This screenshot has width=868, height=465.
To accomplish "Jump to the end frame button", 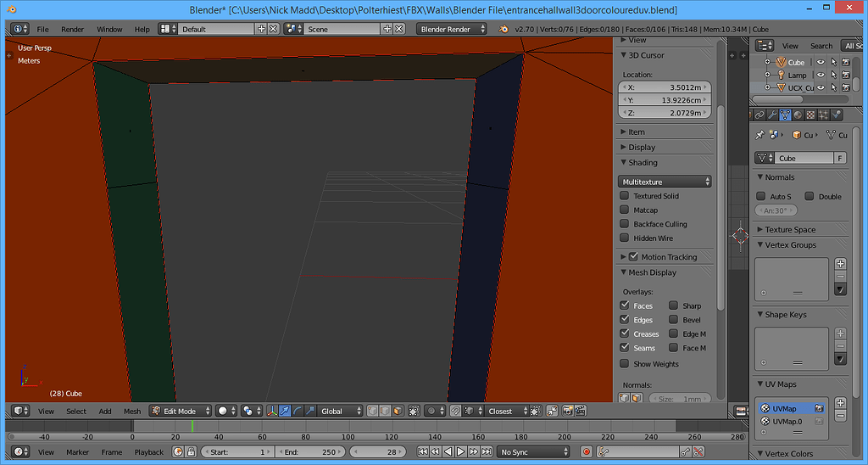I will click(x=486, y=451).
